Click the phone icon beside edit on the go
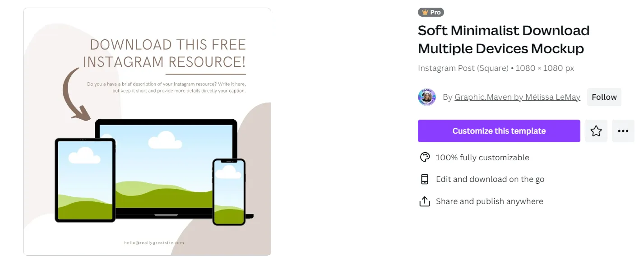Screen dimensions: 644x270 pos(424,179)
